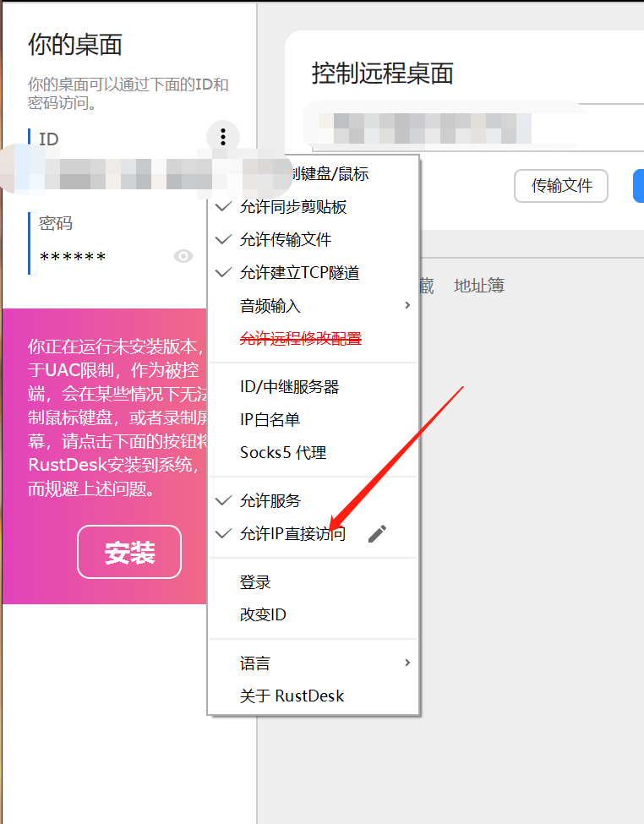
Task: Open 关于 RustDesk entry
Action: 314,696
